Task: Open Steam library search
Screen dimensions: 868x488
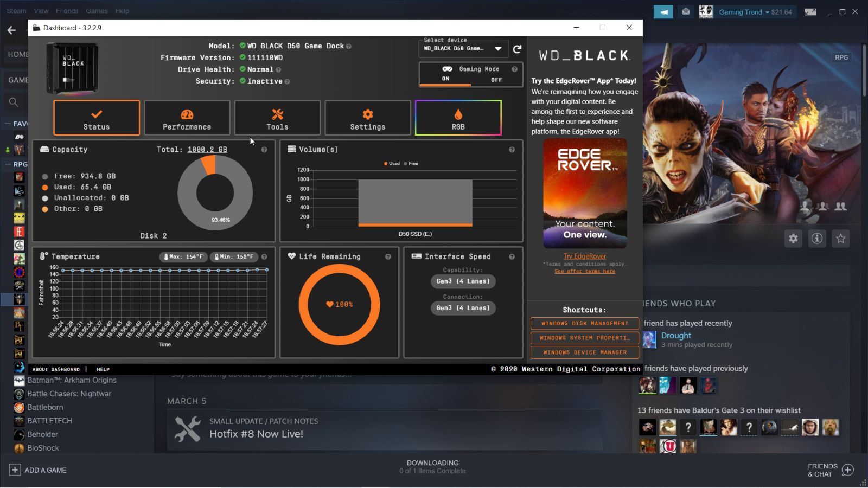Action: pyautogui.click(x=14, y=102)
